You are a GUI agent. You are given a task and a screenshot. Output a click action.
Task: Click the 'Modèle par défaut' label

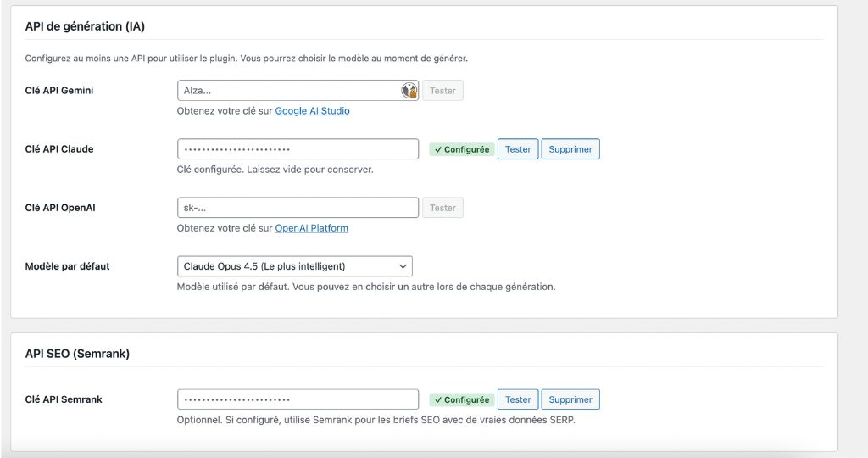tap(67, 266)
